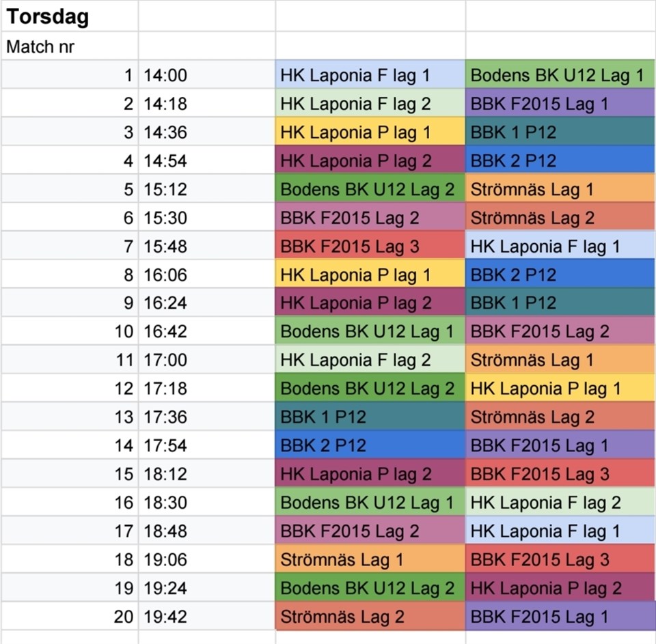Screen dimensions: 656x644
Task: Select Strömnäs Lag 1 at 15:12
Action: point(560,188)
